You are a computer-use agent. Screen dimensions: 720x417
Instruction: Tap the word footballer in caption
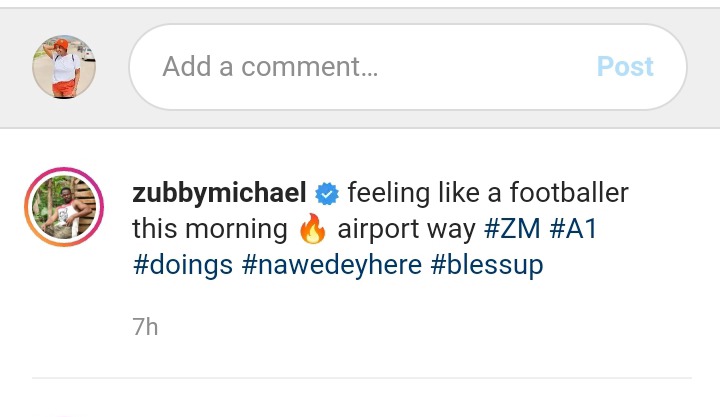569,192
